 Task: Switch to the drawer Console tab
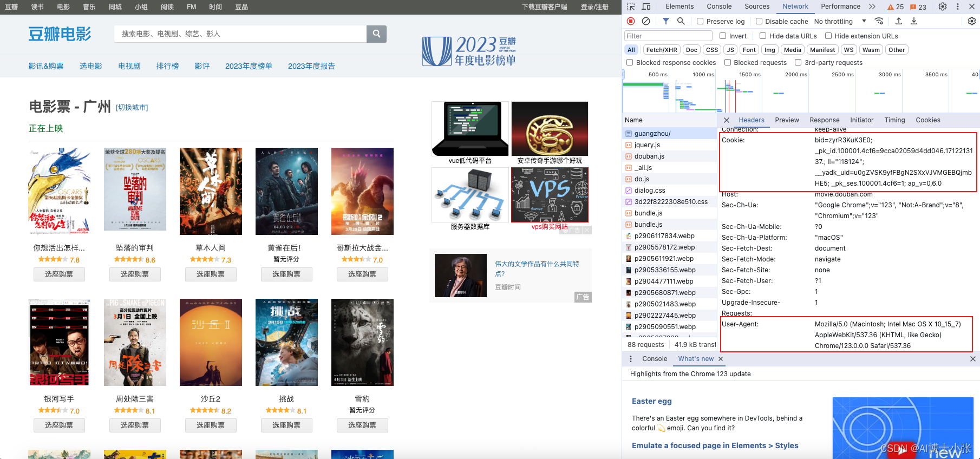[655, 359]
